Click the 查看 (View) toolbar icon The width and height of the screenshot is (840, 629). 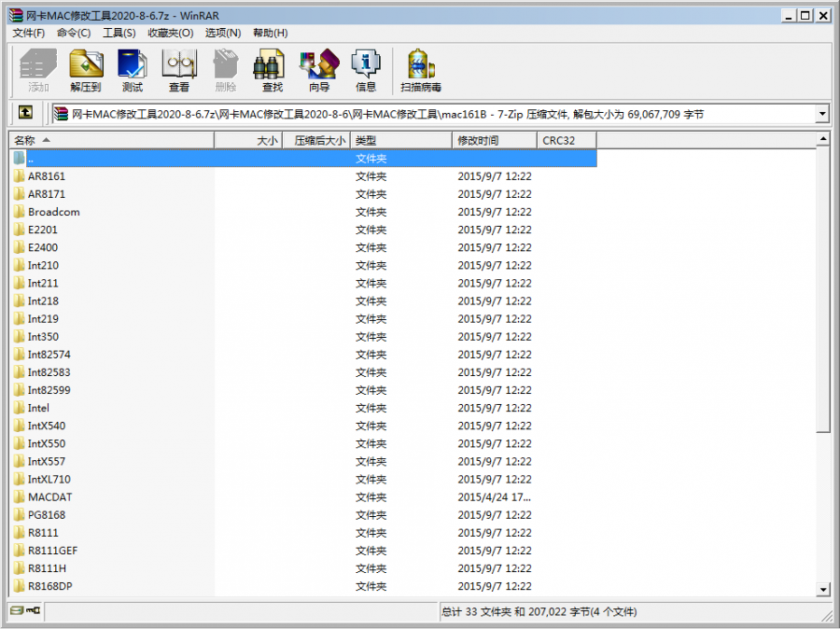point(179,70)
